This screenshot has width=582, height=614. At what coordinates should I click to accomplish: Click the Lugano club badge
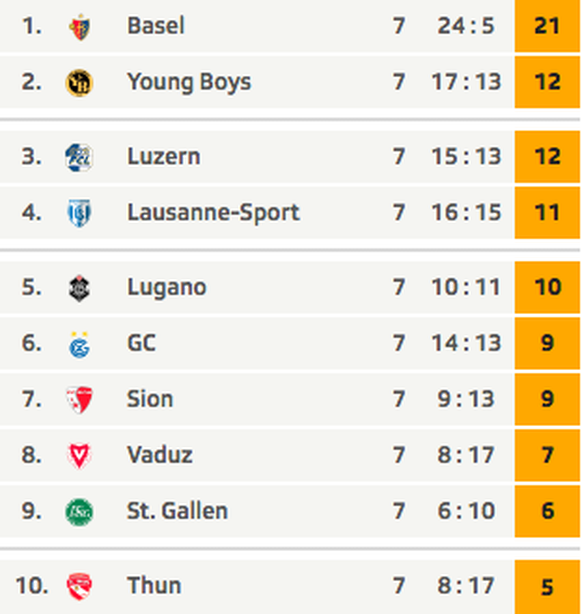click(x=79, y=288)
